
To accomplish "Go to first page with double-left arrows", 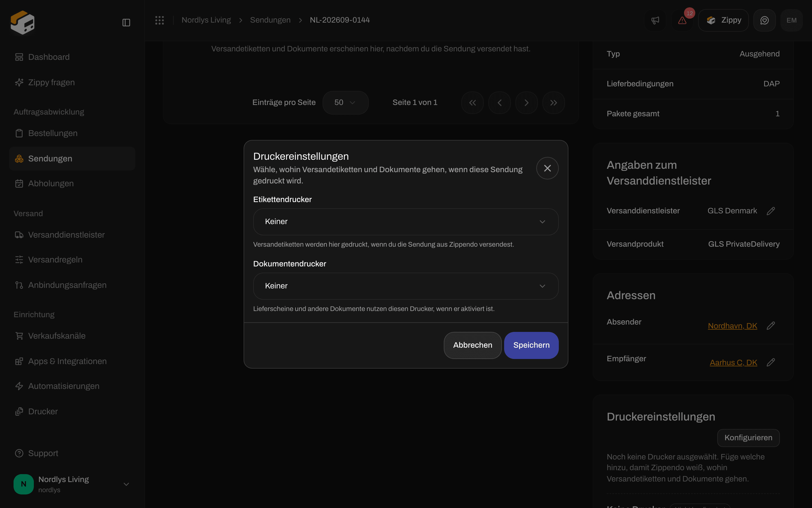I will 472,103.
